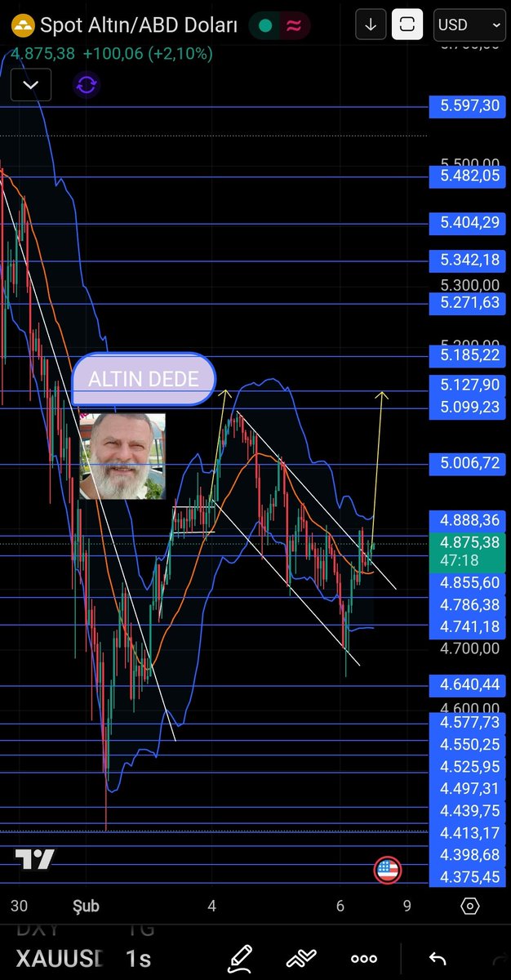Open drawing tools pencil icon
511x980 pixels.
(240, 958)
